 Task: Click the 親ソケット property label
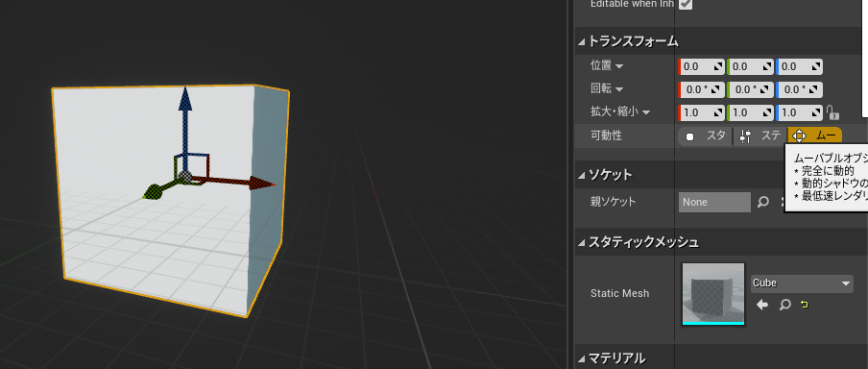tap(613, 202)
